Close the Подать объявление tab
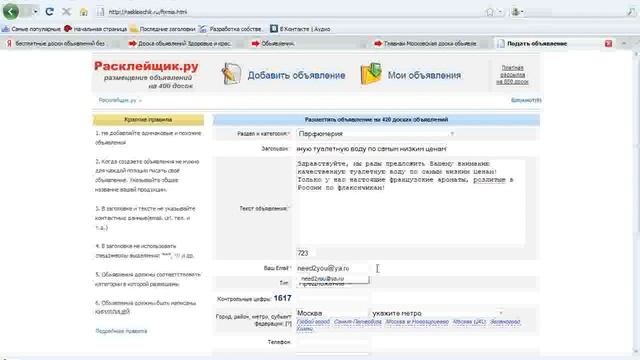 coord(608,43)
